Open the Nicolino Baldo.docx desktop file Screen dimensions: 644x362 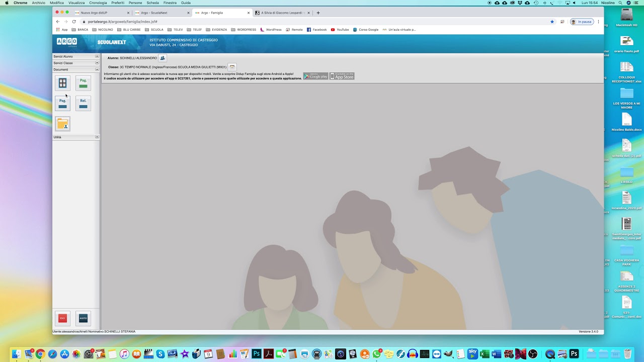(626, 122)
